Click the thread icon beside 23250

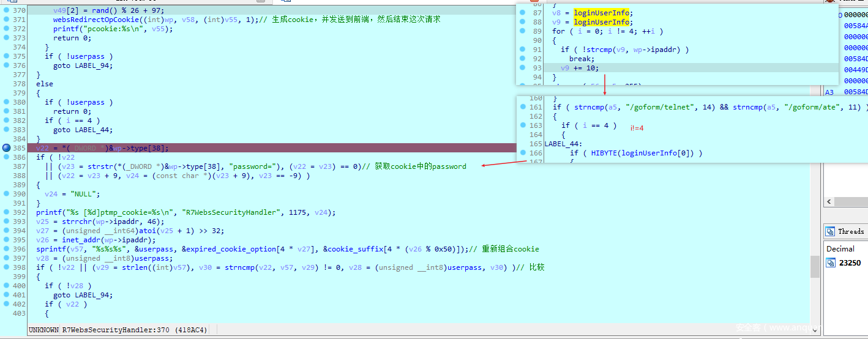831,263
